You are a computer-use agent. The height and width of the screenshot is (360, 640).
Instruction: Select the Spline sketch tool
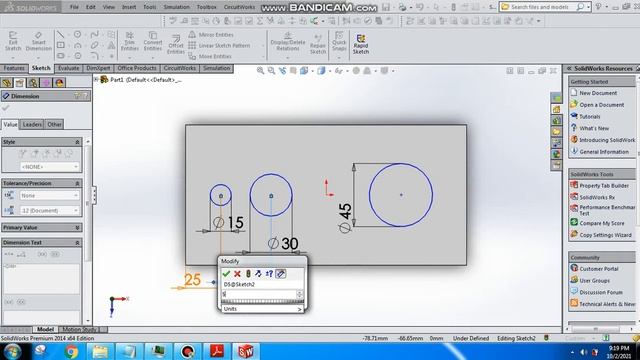coord(94,34)
